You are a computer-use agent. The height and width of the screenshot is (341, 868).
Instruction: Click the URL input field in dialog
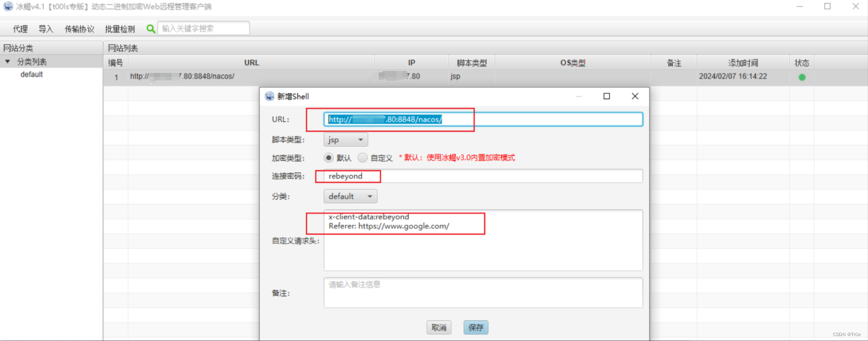pos(483,119)
